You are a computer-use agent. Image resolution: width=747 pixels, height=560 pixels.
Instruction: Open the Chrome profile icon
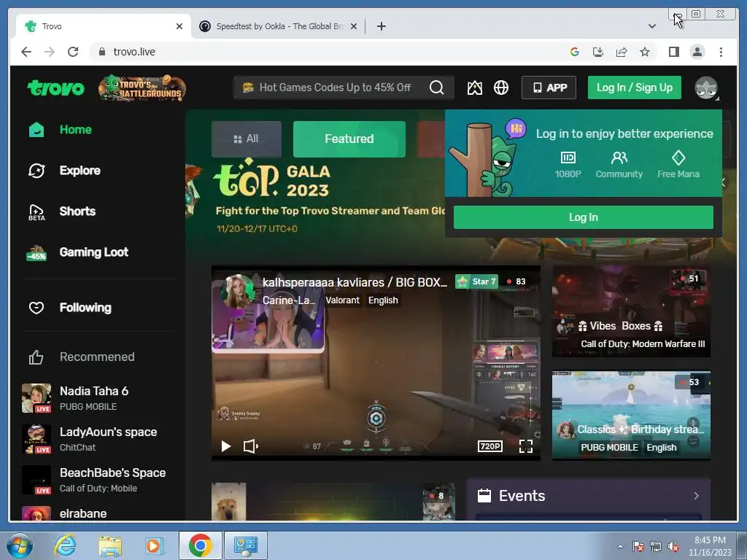coord(697,52)
